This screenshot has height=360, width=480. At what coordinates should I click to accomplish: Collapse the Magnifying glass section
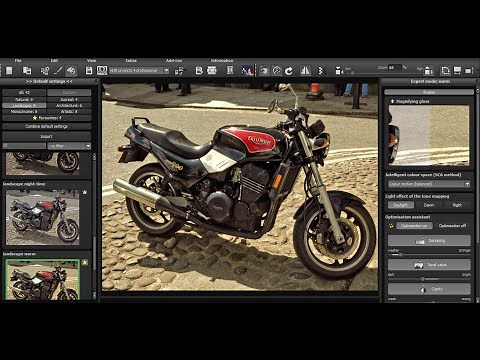point(392,101)
